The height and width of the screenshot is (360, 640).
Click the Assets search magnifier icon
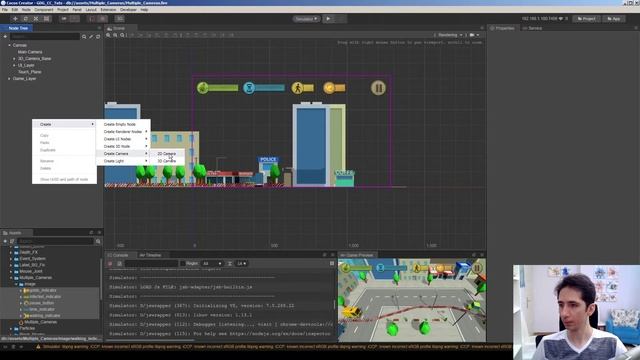(98, 241)
